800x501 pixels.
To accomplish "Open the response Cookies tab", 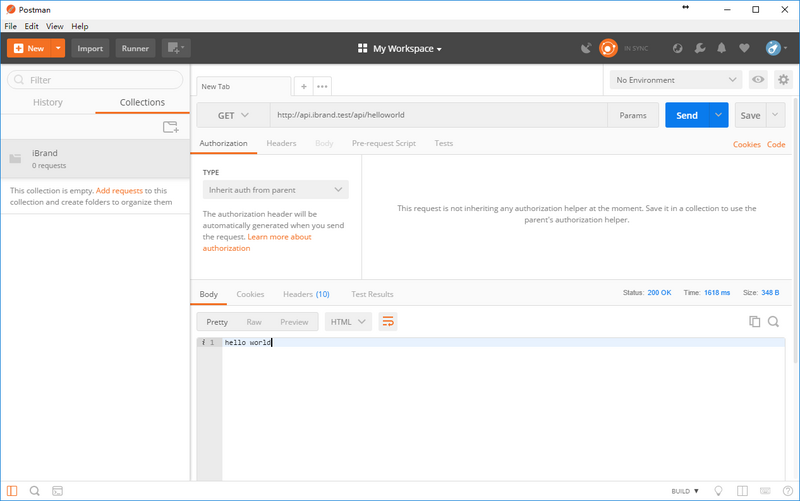I will pos(250,294).
